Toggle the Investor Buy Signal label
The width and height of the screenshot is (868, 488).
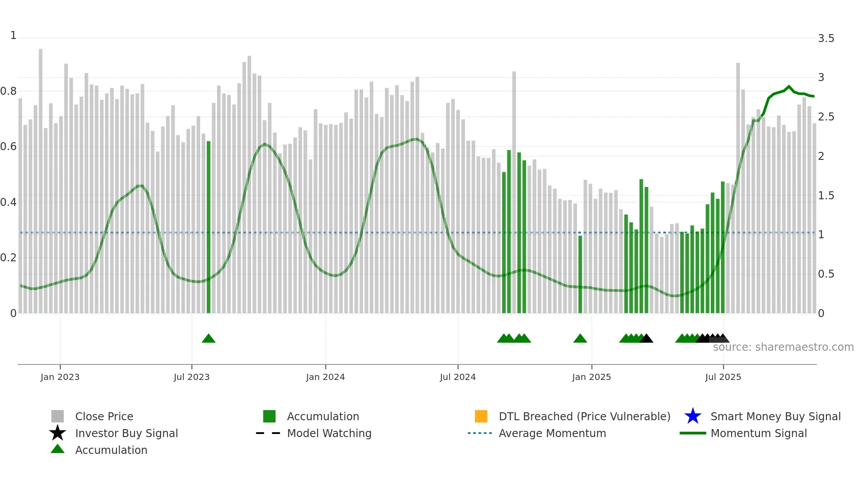(x=127, y=433)
